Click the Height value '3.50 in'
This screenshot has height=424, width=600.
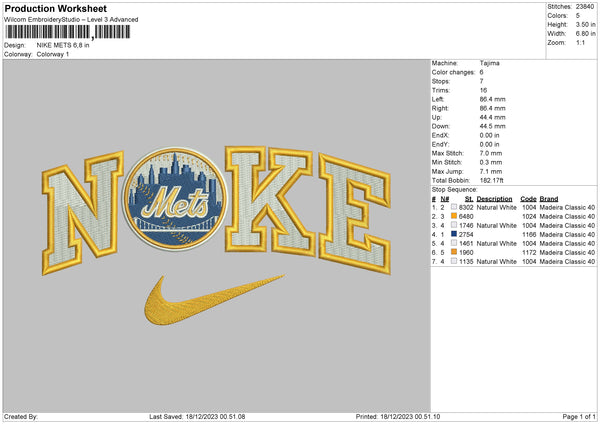pyautogui.click(x=585, y=24)
